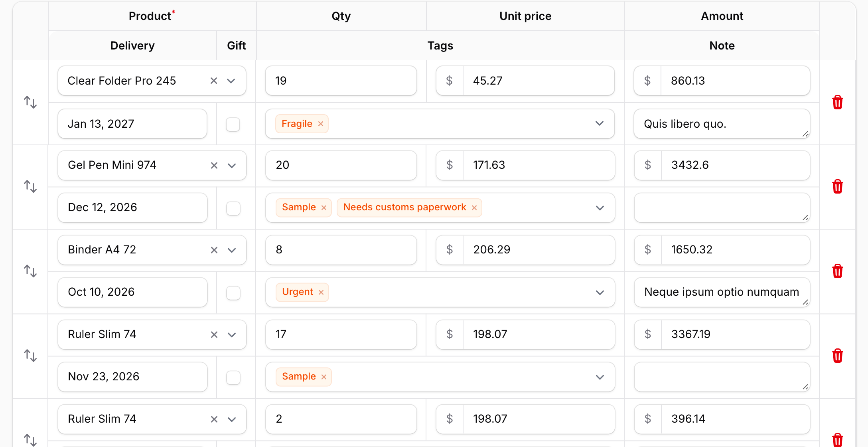This screenshot has height=447, width=868.
Task: Expand tags dropdown for Nov 23, 2026 row
Action: [600, 377]
